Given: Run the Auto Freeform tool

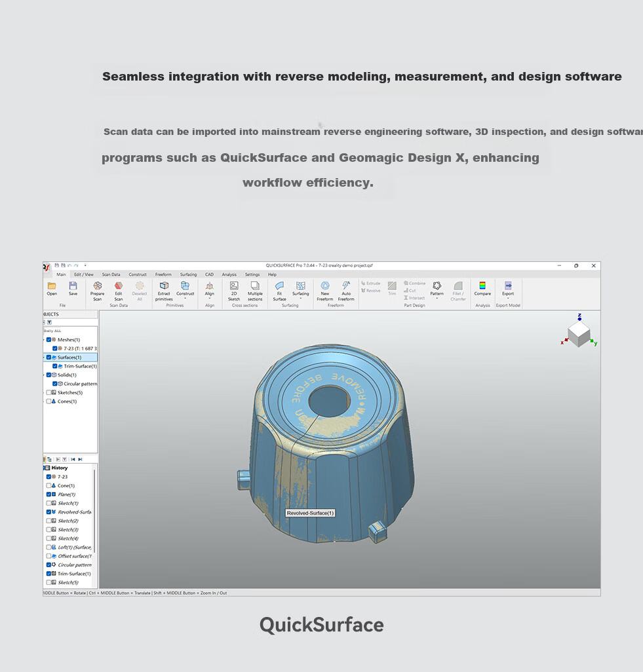Looking at the screenshot, I should [346, 291].
